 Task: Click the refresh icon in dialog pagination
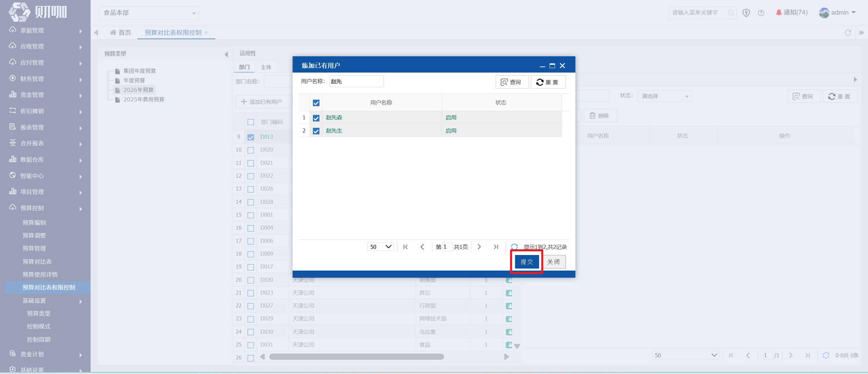tap(514, 247)
